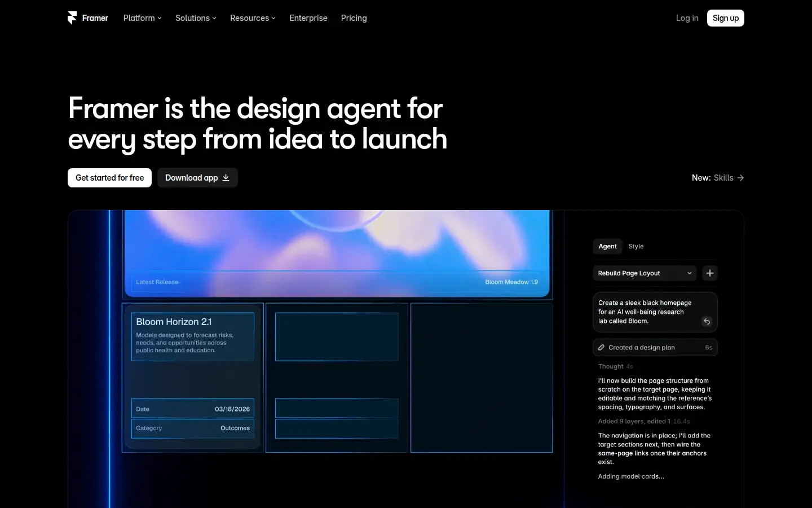Open the Pricing page

pyautogui.click(x=354, y=18)
